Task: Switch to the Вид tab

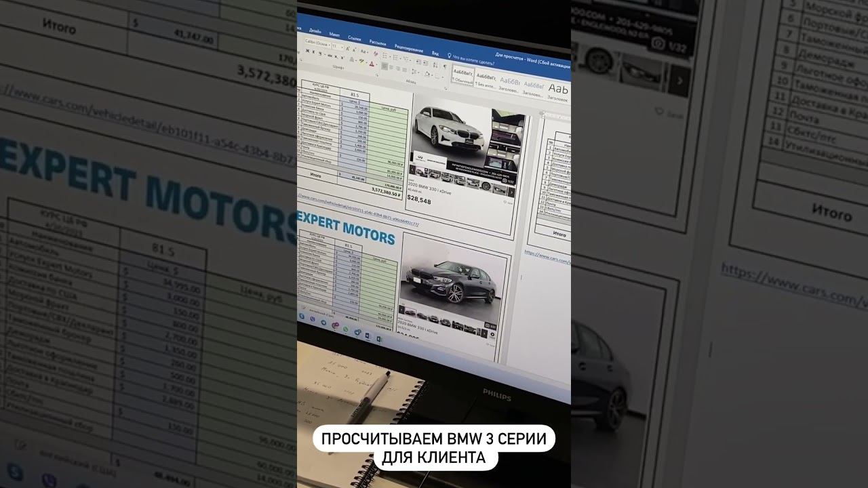Action: 435,52
